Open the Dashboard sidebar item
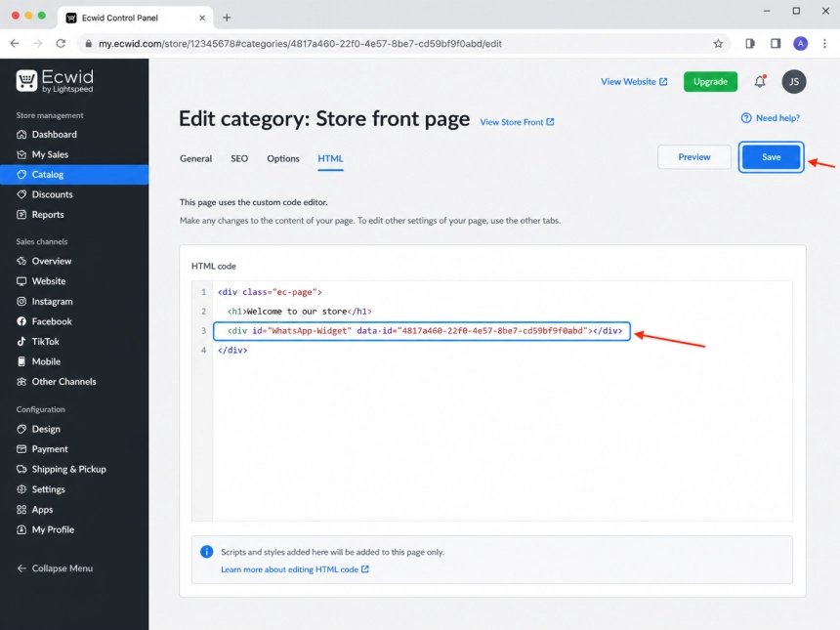The width and height of the screenshot is (840, 630). click(54, 135)
